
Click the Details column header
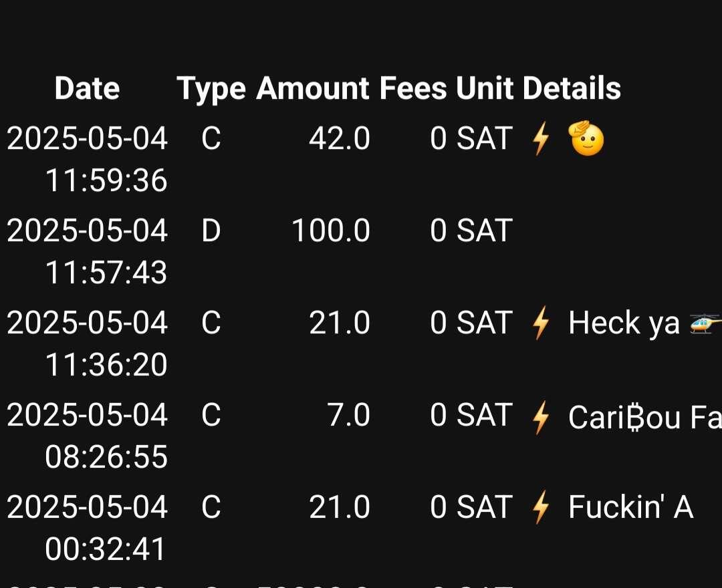(572, 88)
